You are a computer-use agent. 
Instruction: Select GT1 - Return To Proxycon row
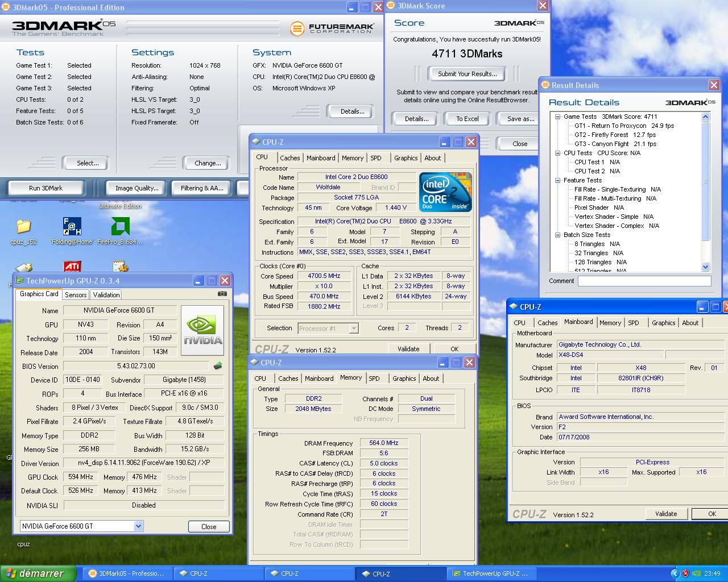pyautogui.click(x=624, y=126)
